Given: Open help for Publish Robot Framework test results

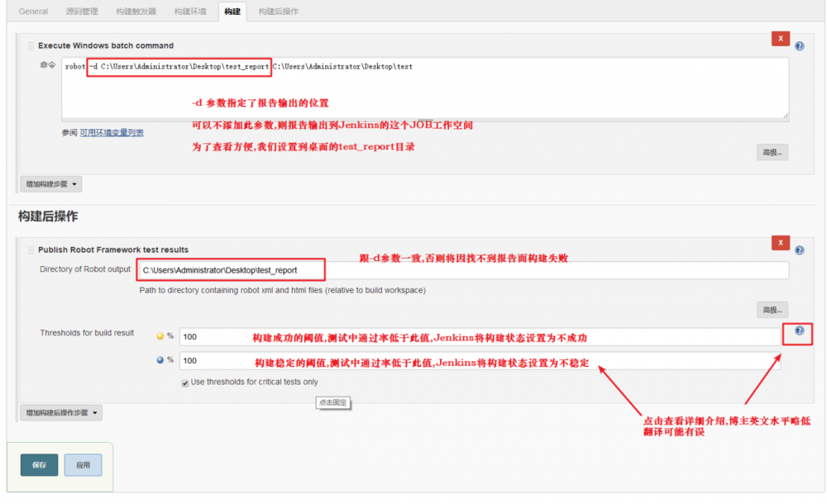Looking at the screenshot, I should coord(798,250).
